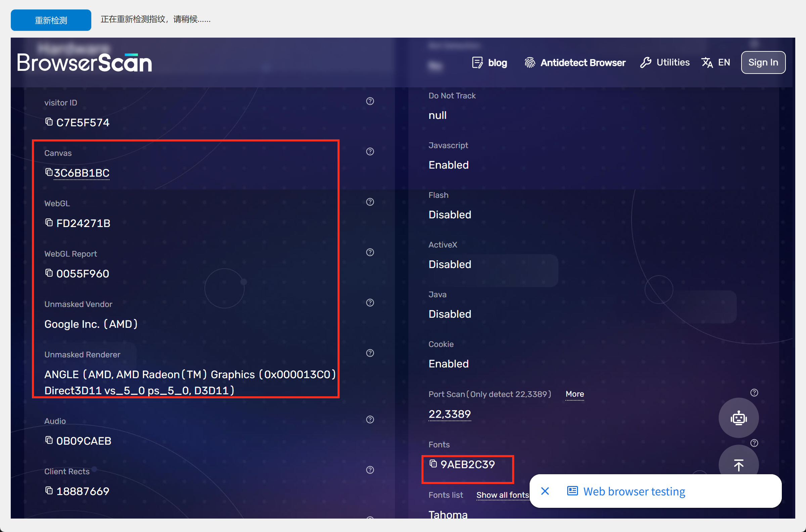Close the Web browser testing popup
This screenshot has height=532, width=806.
coord(545,491)
